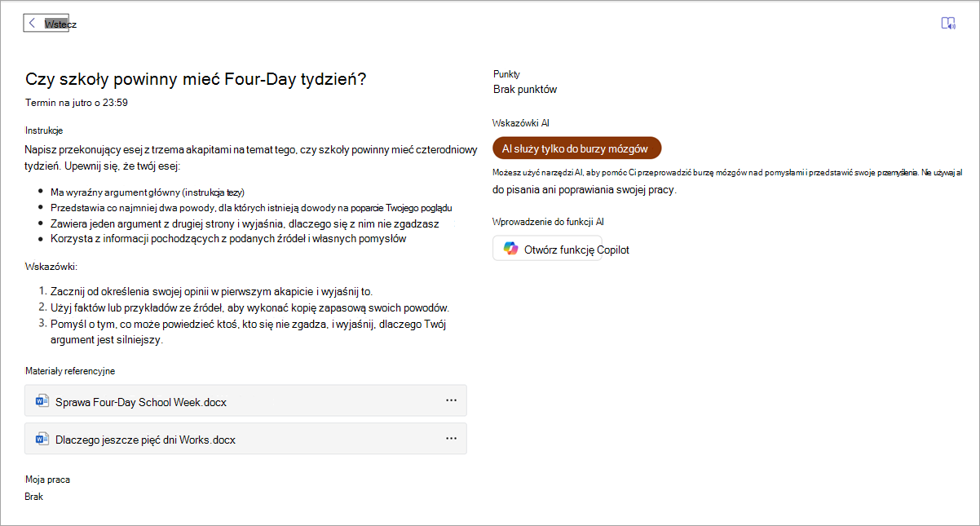
Task: Open the Sprawa Four-Day School Week.docx attachment
Action: point(245,400)
